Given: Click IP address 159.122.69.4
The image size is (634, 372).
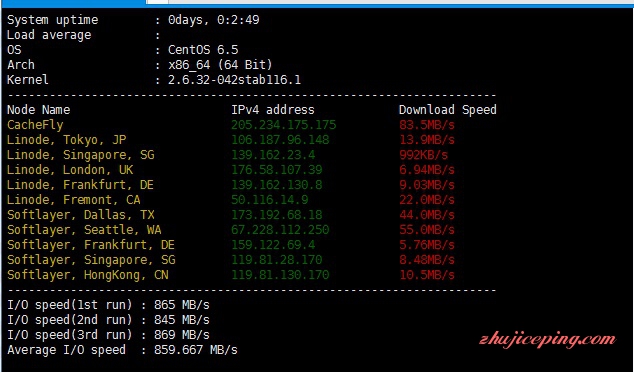Looking at the screenshot, I should coord(273,245).
